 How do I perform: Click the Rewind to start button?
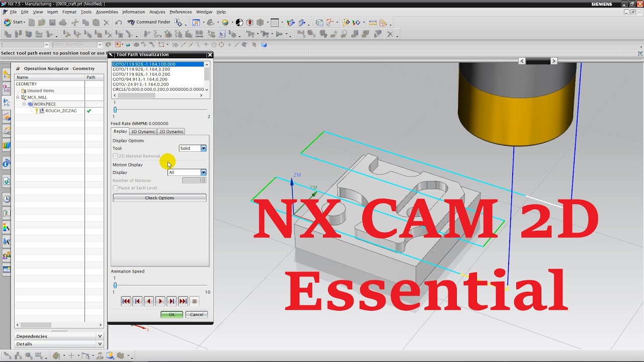click(126, 301)
